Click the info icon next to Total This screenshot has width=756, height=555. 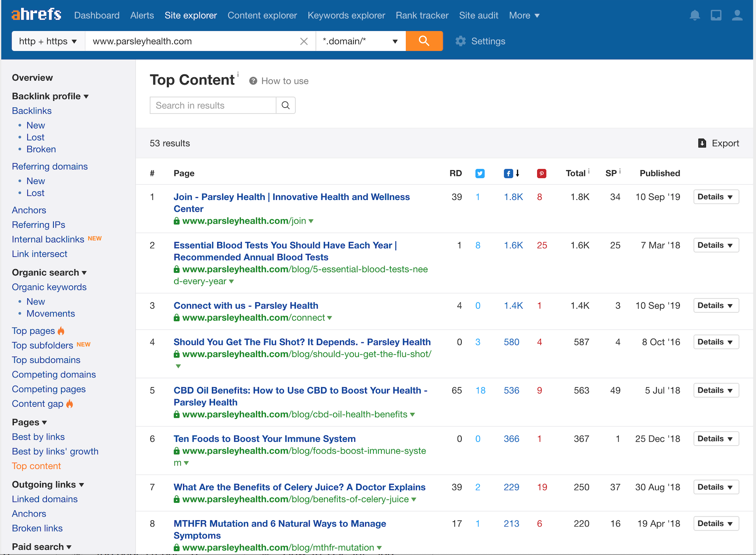click(x=589, y=171)
